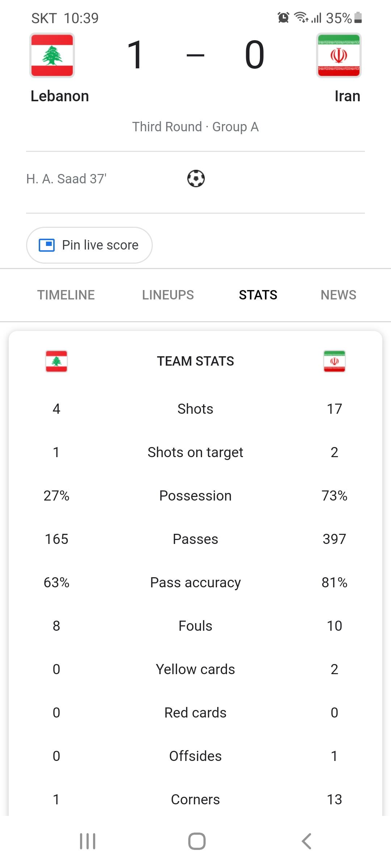Tap the Possession stats row label
The width and height of the screenshot is (391, 868).
(x=195, y=495)
